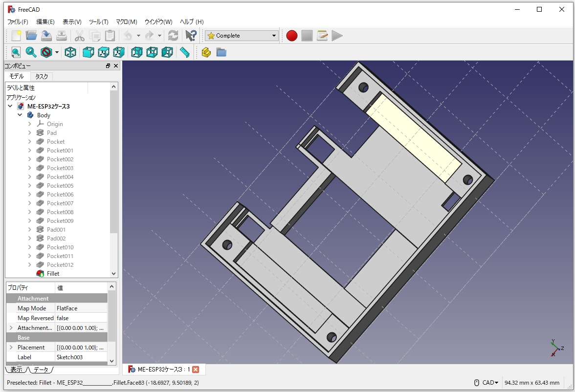The image size is (575, 392).
Task: Collapse the Body tree node
Action: coord(20,115)
